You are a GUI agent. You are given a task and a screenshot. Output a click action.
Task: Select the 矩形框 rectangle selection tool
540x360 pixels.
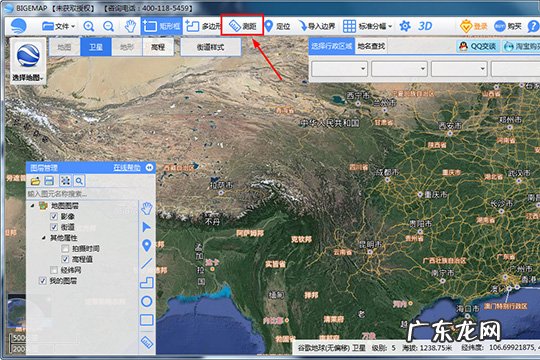[x=162, y=26]
